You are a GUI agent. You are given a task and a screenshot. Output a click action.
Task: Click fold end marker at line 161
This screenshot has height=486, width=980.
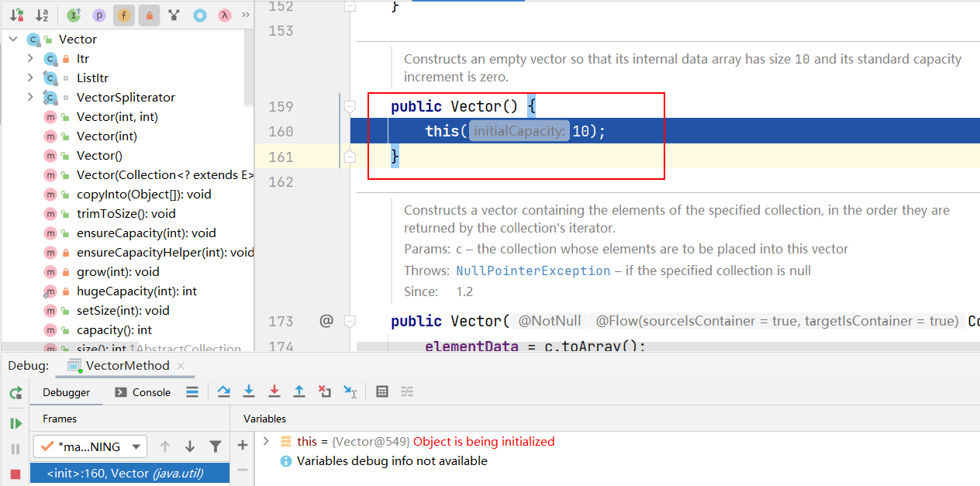click(x=350, y=157)
